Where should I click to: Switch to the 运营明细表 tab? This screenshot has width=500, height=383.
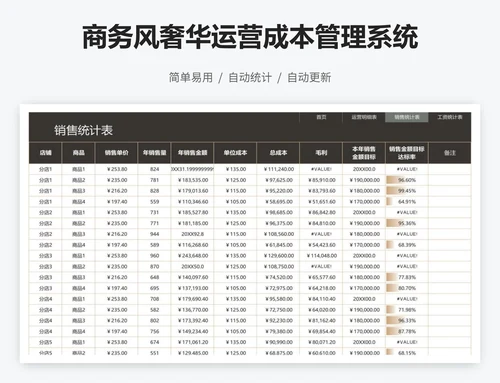(x=364, y=117)
